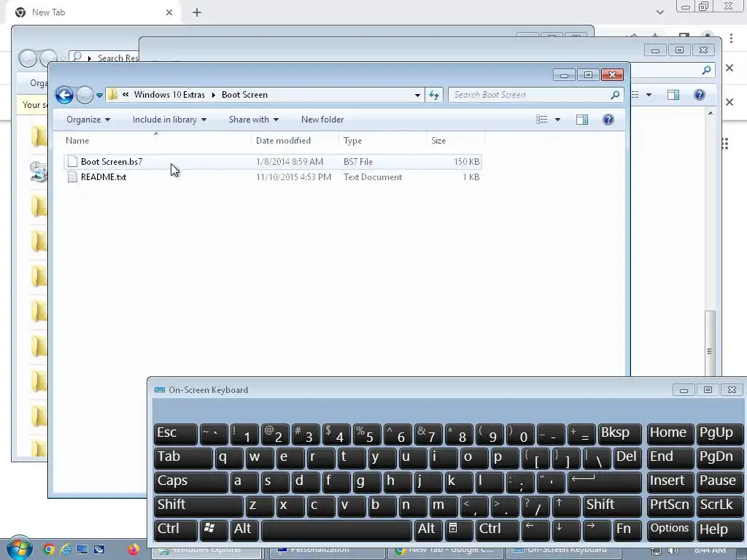The width and height of the screenshot is (747, 560).
Task: Select the README.txt file
Action: (x=273, y=177)
